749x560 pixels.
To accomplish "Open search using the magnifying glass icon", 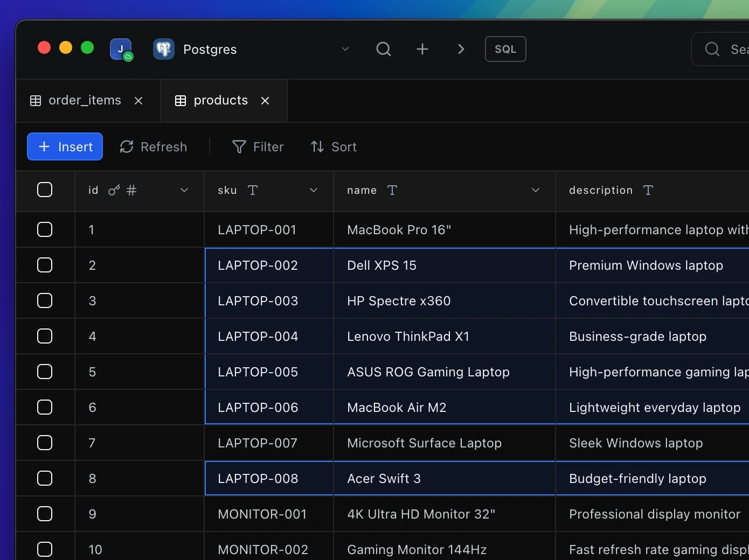I will 383,49.
